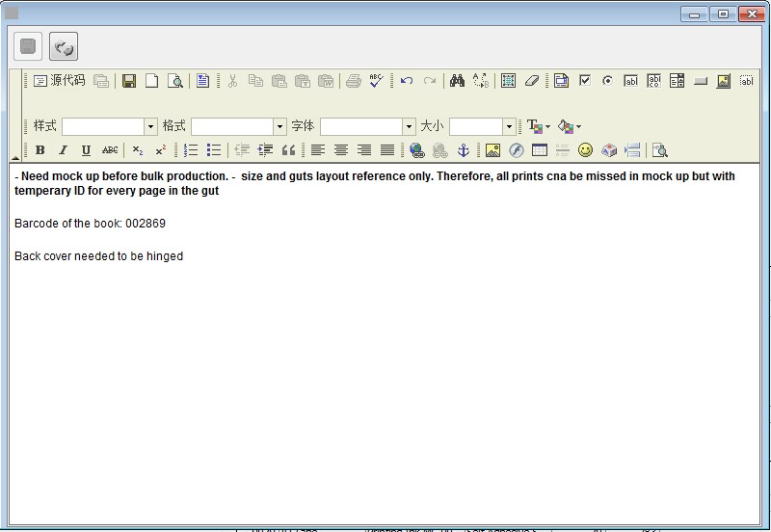The height and width of the screenshot is (532, 771).
Task: Click the Paste clipboard icon
Action: point(279,81)
